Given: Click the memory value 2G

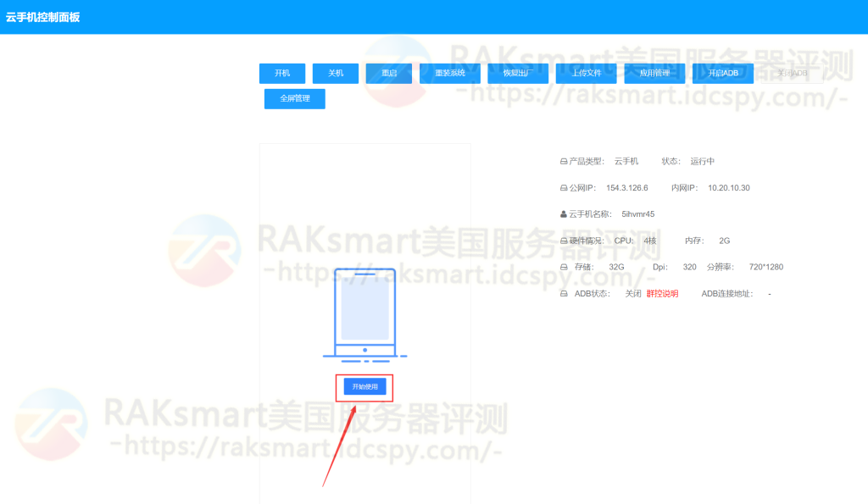Looking at the screenshot, I should tap(724, 241).
